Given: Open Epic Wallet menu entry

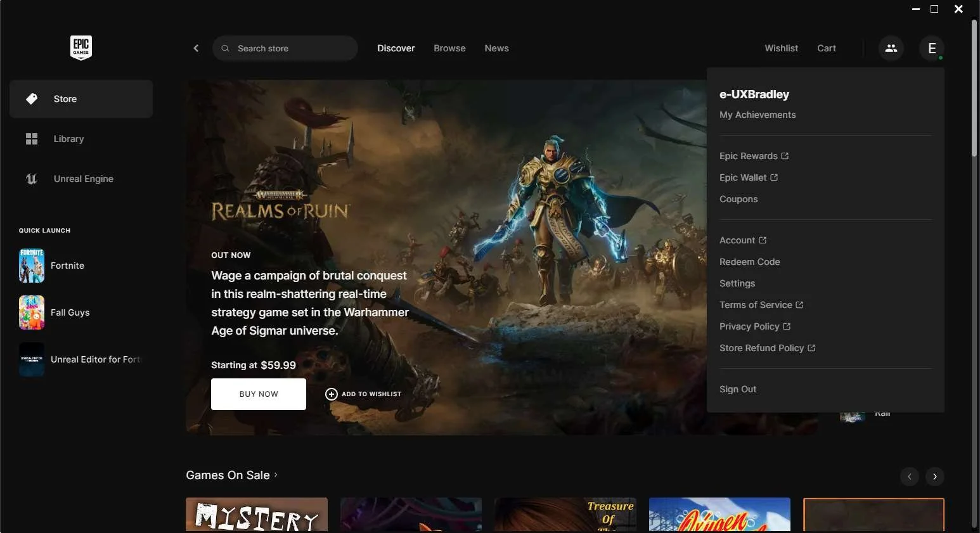Looking at the screenshot, I should point(749,177).
